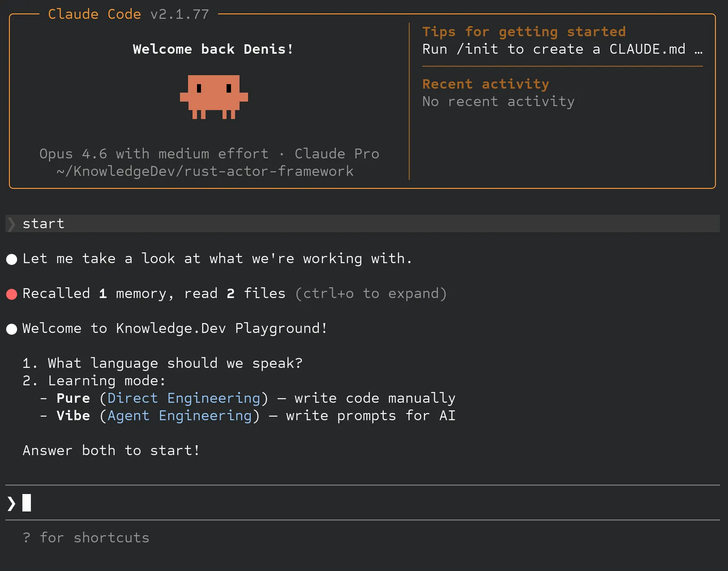
Task: Select the Vibe Agent Engineering learning mode
Action: [73, 415]
